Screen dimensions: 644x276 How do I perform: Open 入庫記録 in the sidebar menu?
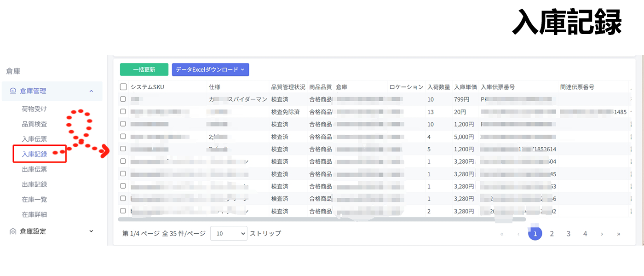tap(34, 154)
